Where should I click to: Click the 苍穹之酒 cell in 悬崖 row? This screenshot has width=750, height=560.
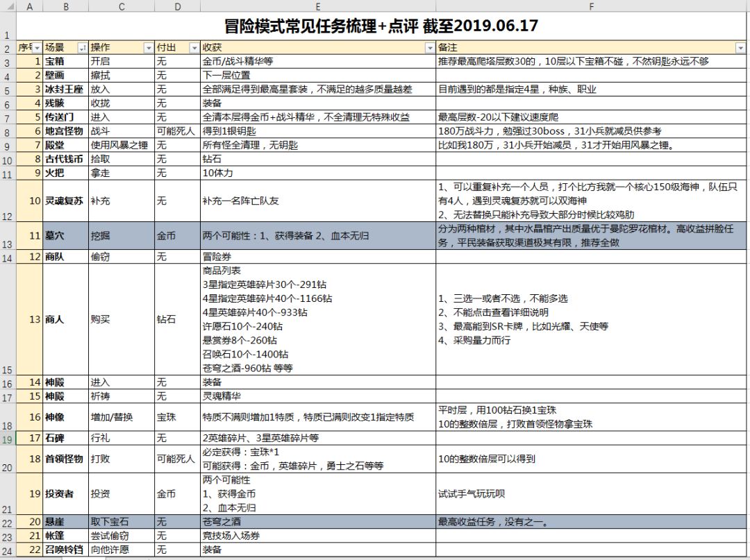pos(317,522)
